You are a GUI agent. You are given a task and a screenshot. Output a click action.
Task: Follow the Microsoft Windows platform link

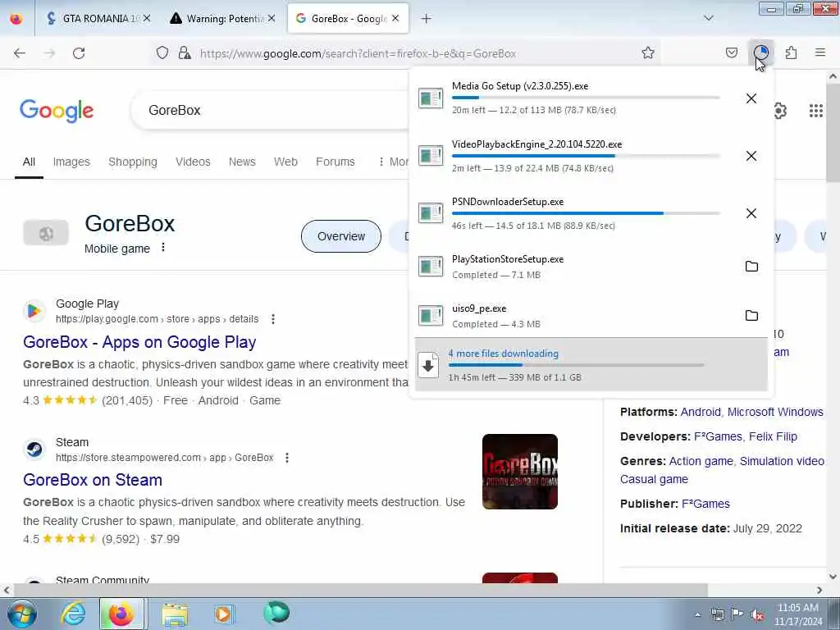(x=775, y=412)
